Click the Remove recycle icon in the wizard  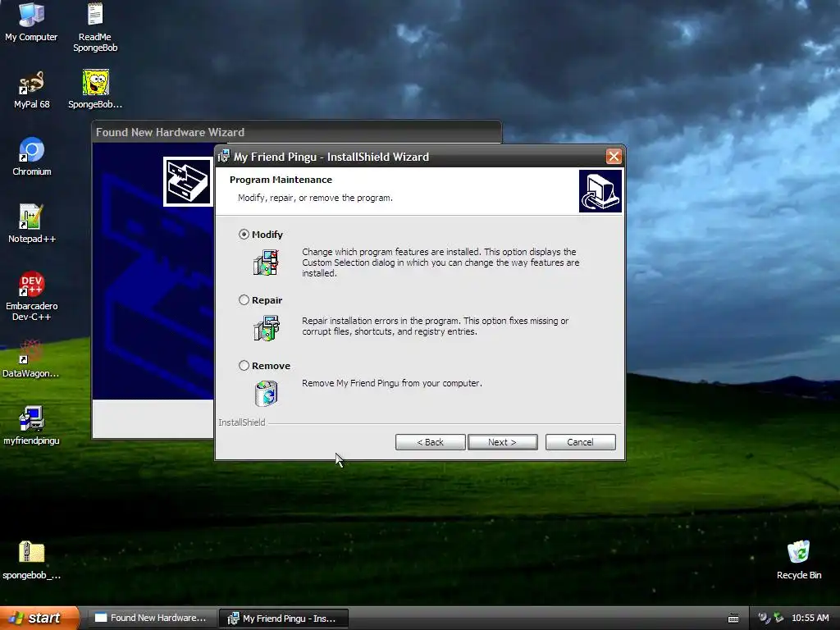pyautogui.click(x=267, y=394)
